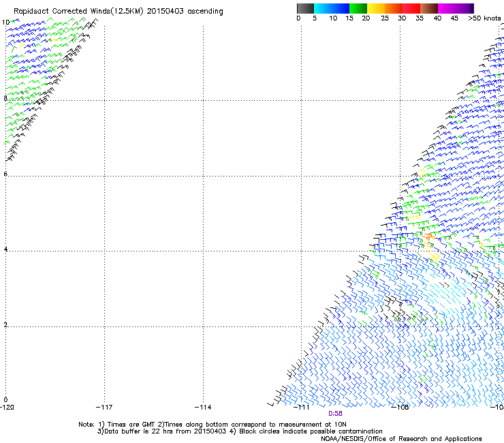504x443 pixels.
Task: Click the 'Times are GMT' note line
Action: click(212, 425)
